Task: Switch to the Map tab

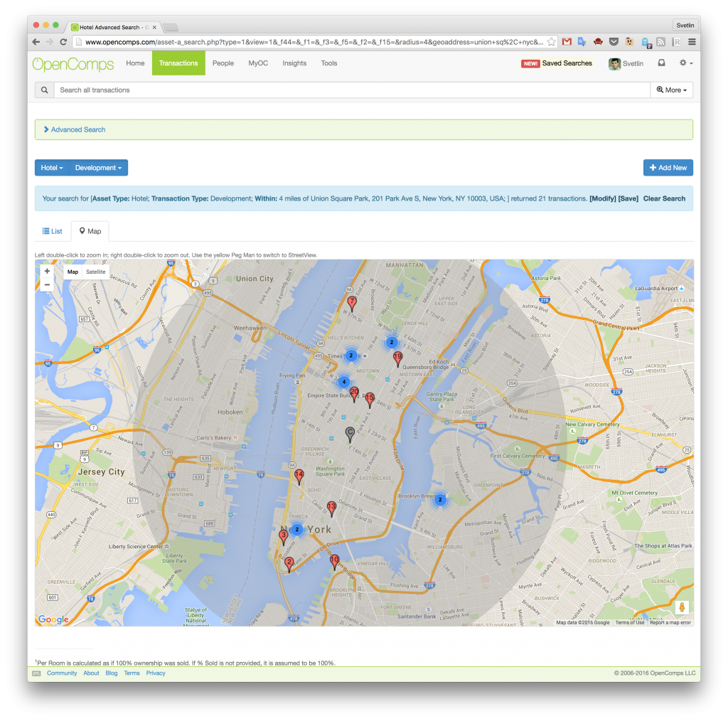Action: click(90, 231)
